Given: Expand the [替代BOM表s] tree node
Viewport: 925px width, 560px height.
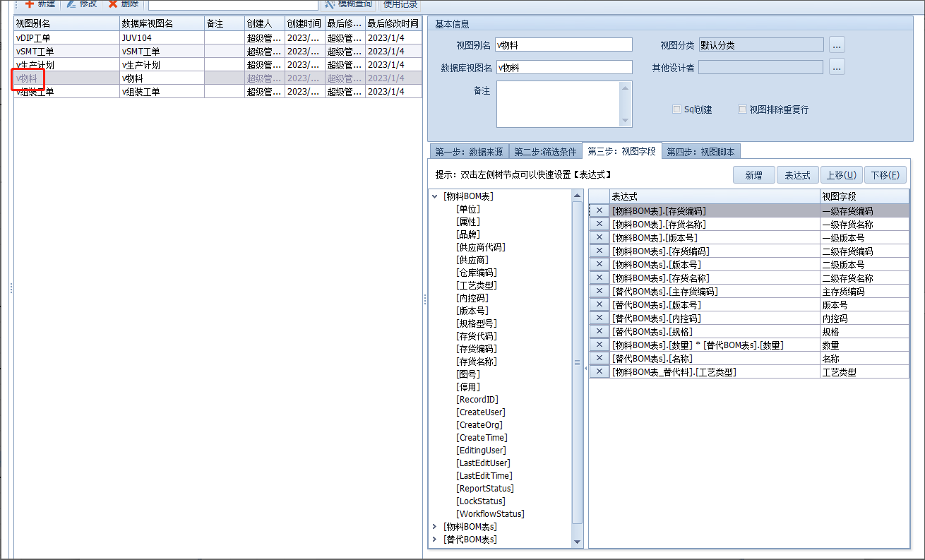Looking at the screenshot, I should pos(435,540).
